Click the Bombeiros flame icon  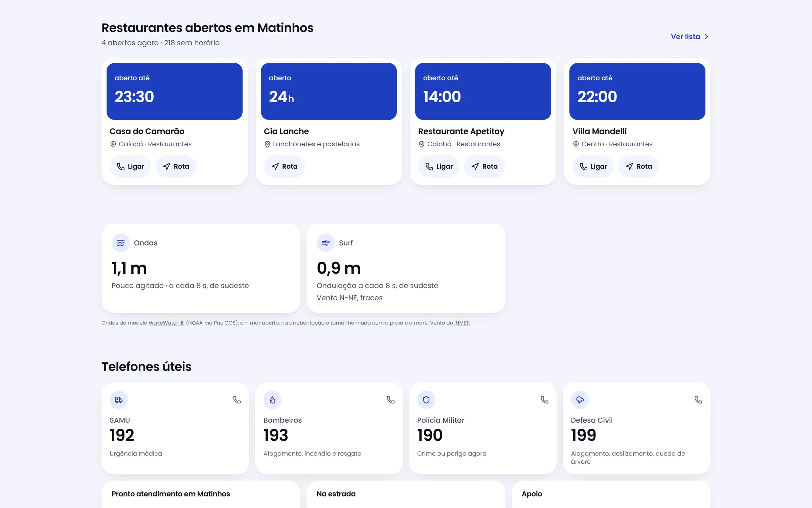(272, 400)
